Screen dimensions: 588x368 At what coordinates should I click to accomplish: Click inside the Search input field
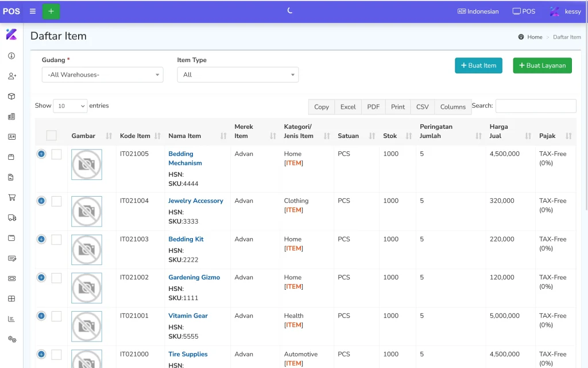pos(535,106)
